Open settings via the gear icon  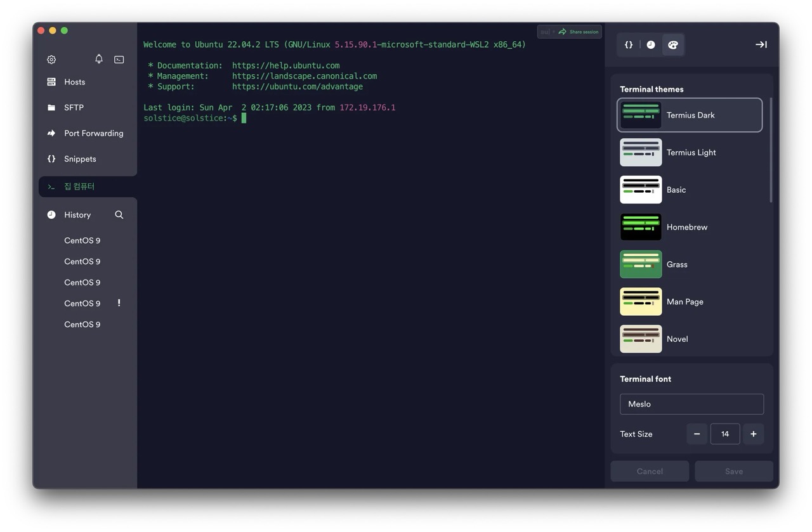pos(51,60)
